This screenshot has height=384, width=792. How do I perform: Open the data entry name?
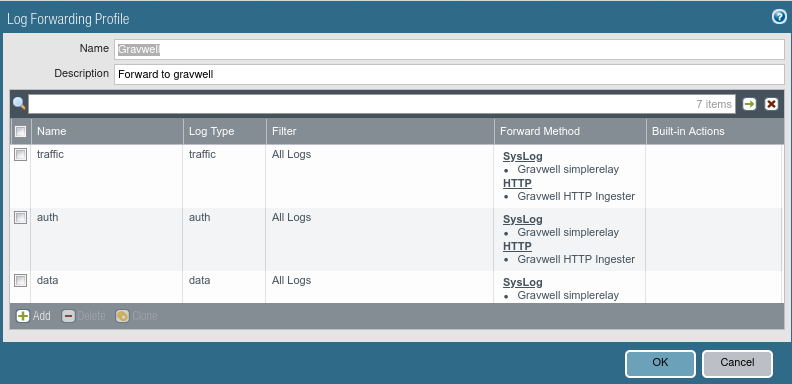point(47,280)
